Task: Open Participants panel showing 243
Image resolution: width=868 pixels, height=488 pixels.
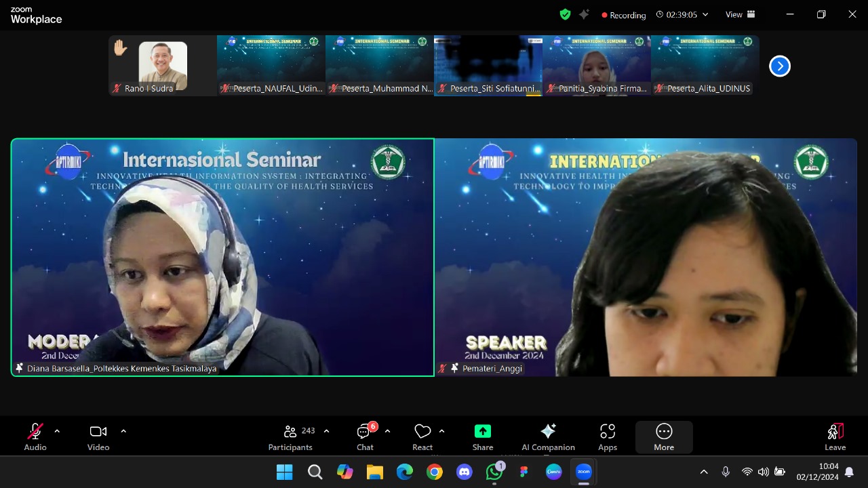Action: point(291,437)
